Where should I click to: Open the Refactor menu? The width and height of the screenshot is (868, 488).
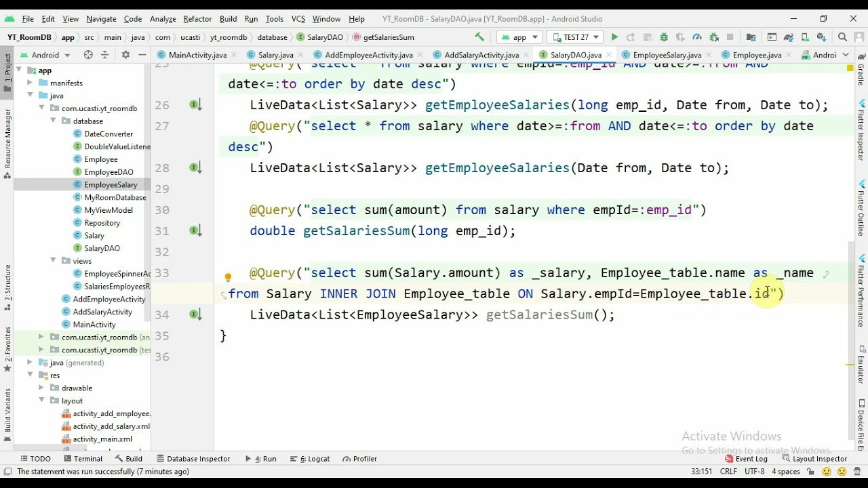coord(197,19)
